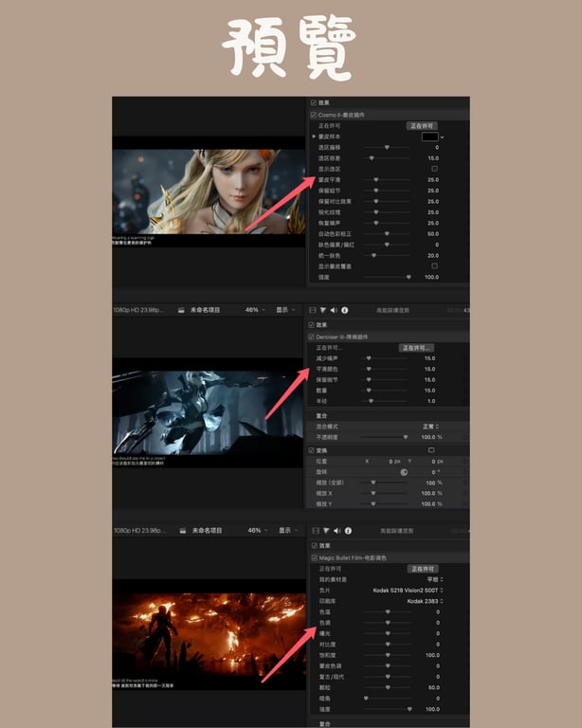Toggle 效果 checkbox above Denoiser III
The height and width of the screenshot is (728, 582).
pos(312,325)
